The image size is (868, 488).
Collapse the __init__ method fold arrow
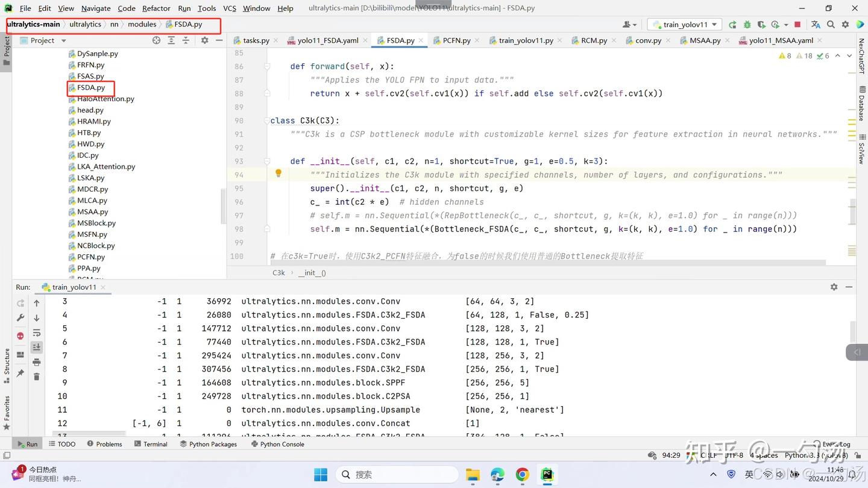(x=267, y=161)
